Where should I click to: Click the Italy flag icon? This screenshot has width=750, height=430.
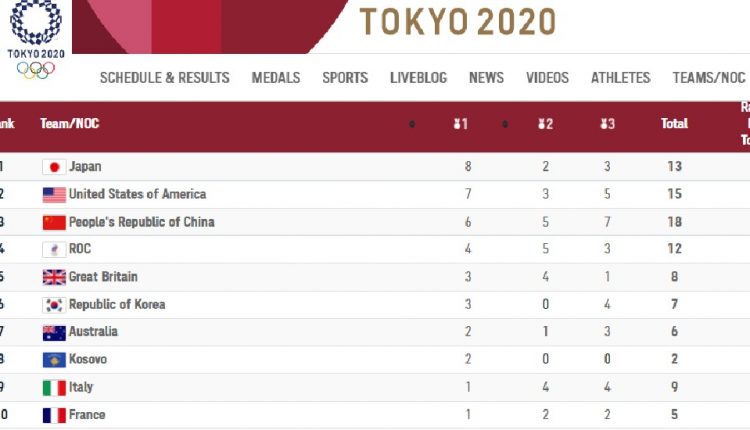tap(54, 387)
